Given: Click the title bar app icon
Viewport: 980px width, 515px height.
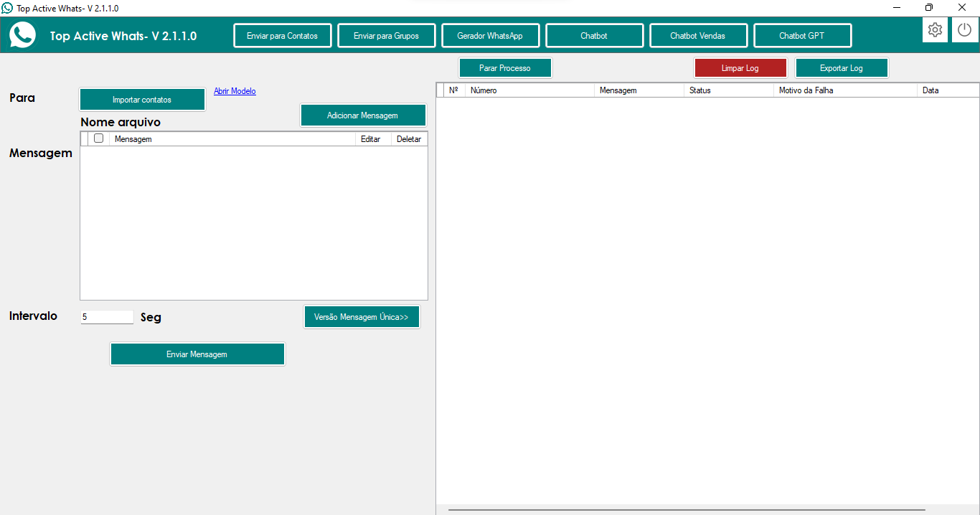Looking at the screenshot, I should 7,8.
